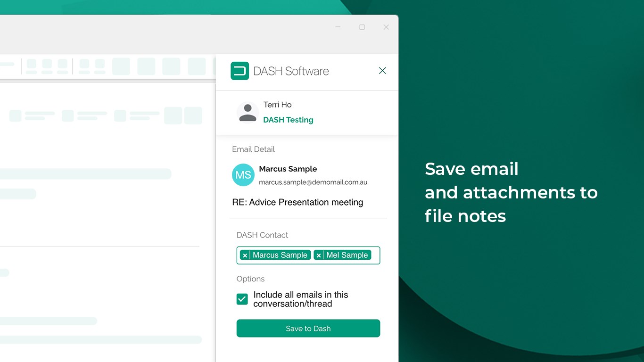Click the DASH Software title text
This screenshot has height=362, width=644.
(291, 71)
